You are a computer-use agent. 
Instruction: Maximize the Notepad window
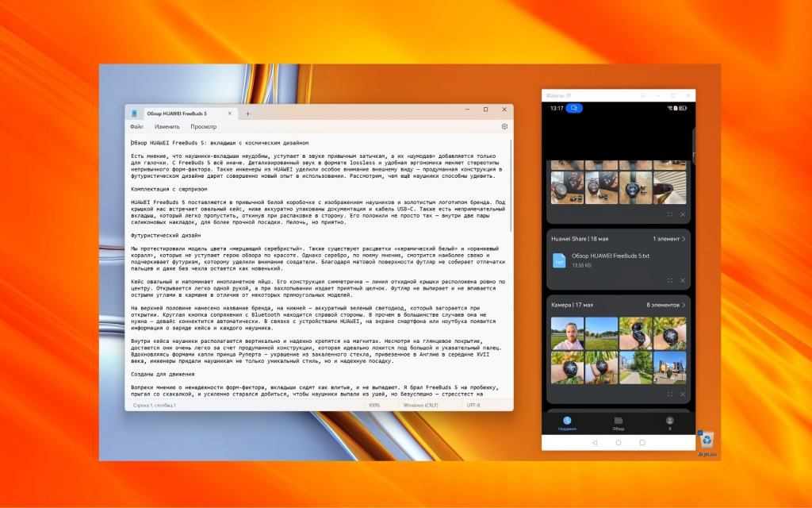[486, 110]
